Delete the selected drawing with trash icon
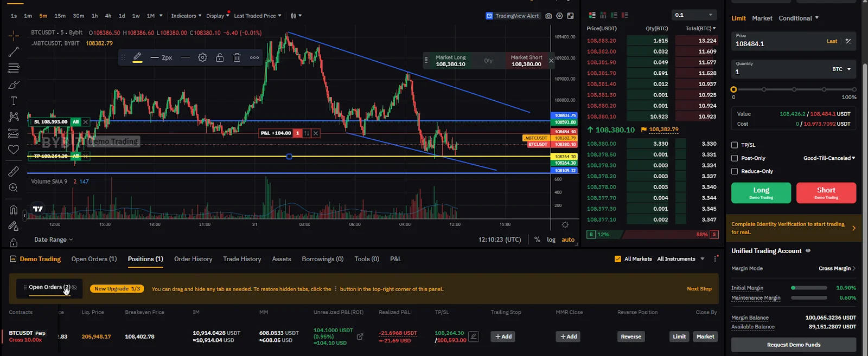The height and width of the screenshot is (356, 868). coord(237,57)
